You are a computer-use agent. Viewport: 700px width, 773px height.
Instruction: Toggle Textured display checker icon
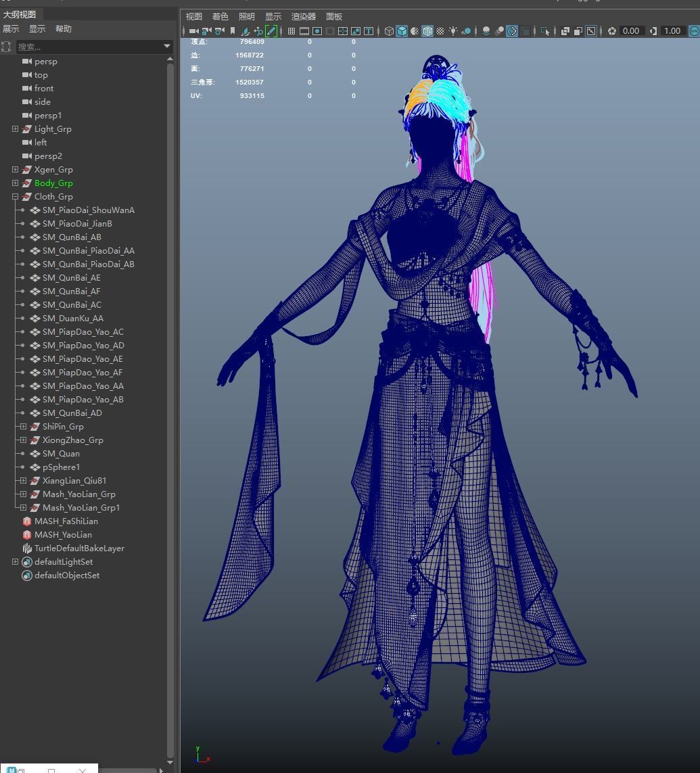point(440,31)
